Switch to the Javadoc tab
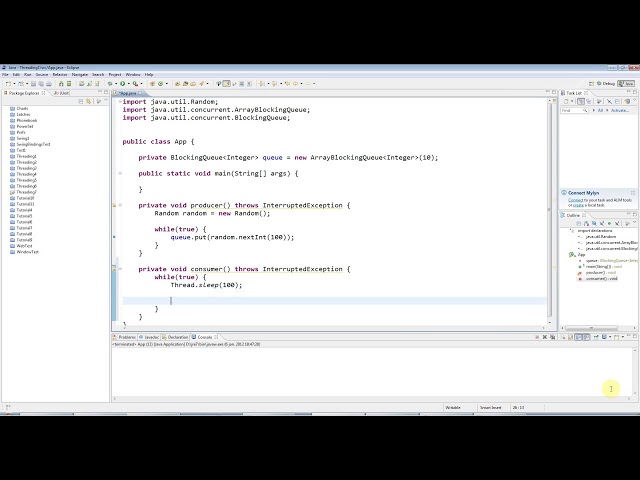Viewport: 640px width, 480px height. click(149, 337)
